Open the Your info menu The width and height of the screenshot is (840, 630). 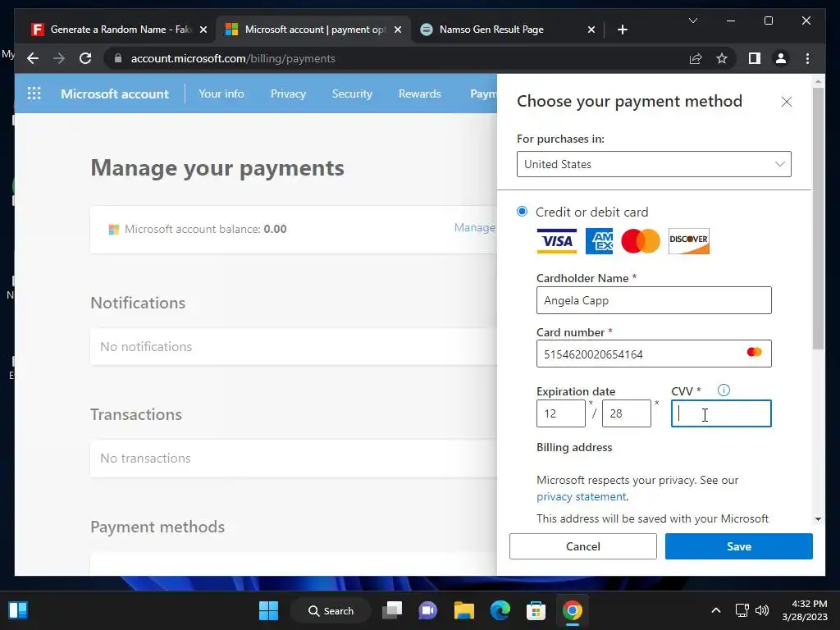(221, 94)
